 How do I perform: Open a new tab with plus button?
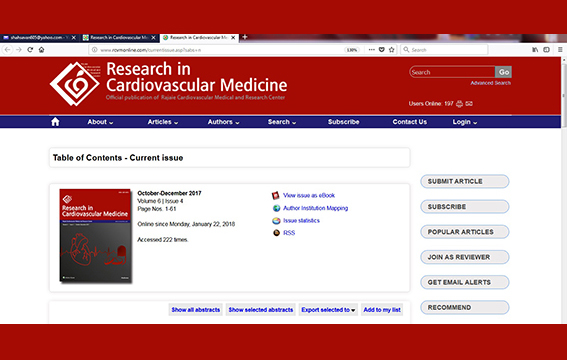click(x=245, y=37)
